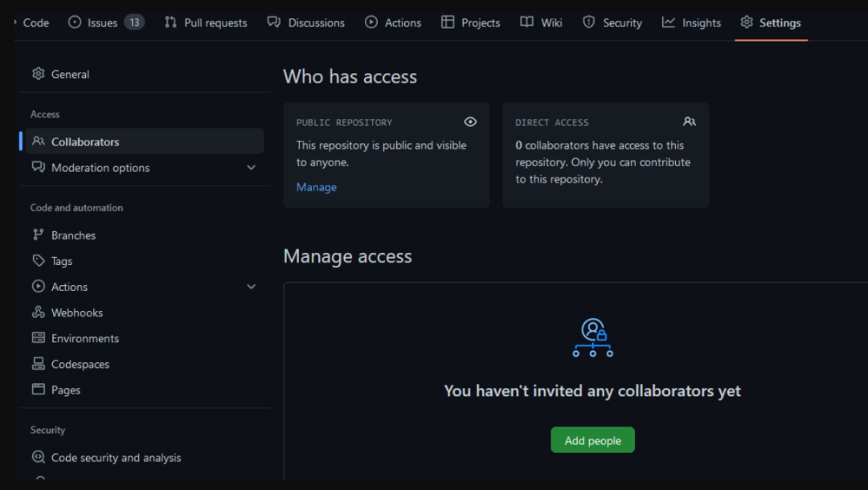The height and width of the screenshot is (490, 868).
Task: Open the Issues tab
Action: 106,22
